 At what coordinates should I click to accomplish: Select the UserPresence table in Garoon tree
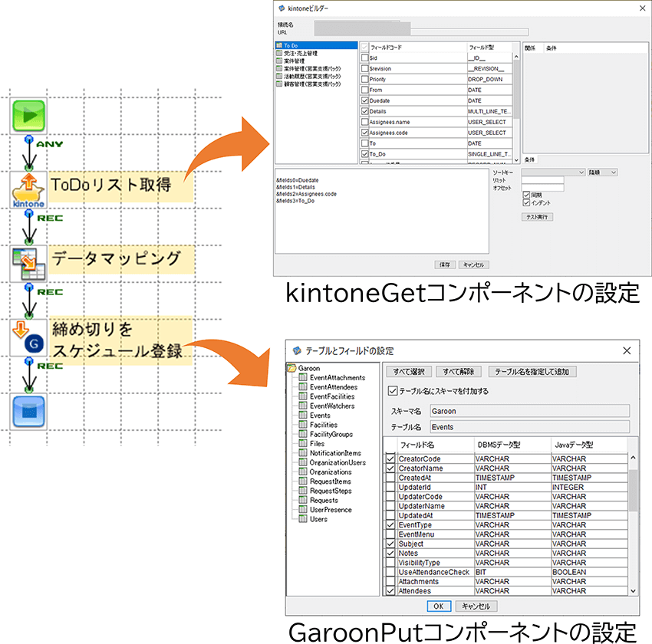[325, 510]
